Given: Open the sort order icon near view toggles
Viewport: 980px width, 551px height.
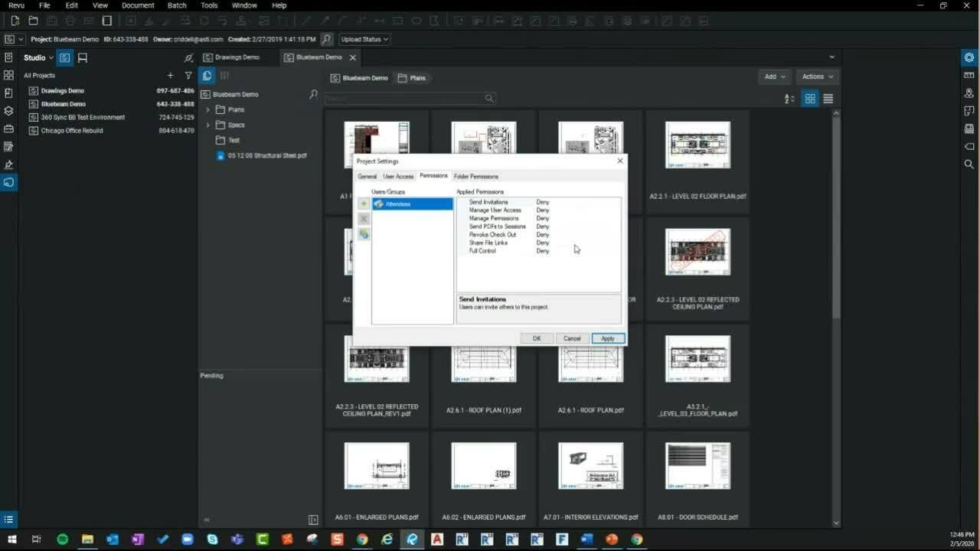Looking at the screenshot, I should (789, 99).
